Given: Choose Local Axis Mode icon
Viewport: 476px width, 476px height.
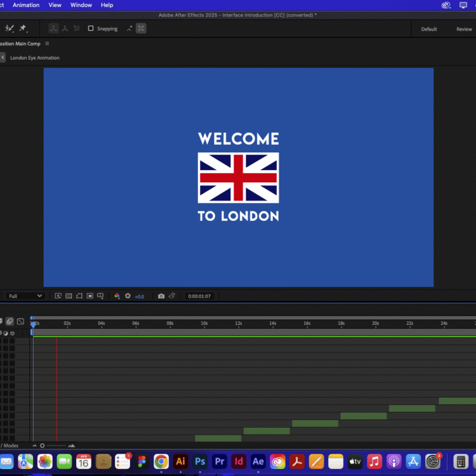Looking at the screenshot, I should 53,29.
